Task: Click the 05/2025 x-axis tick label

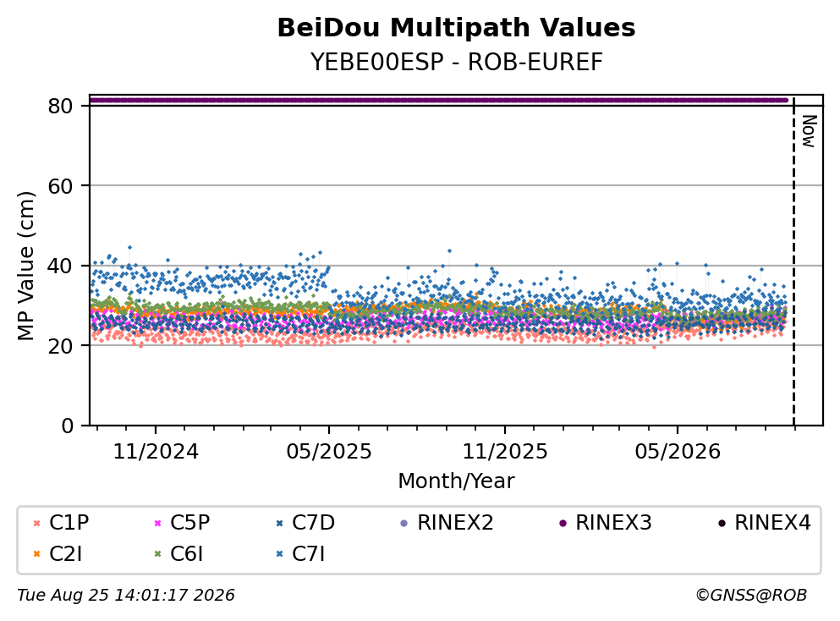Action: [x=329, y=452]
